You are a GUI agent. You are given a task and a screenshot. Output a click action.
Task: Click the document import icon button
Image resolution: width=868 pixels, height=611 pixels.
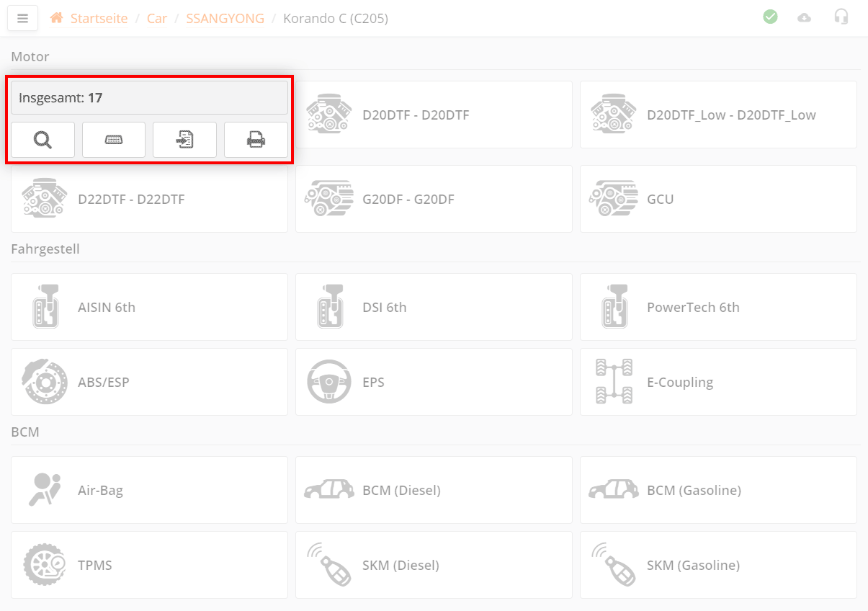point(184,140)
